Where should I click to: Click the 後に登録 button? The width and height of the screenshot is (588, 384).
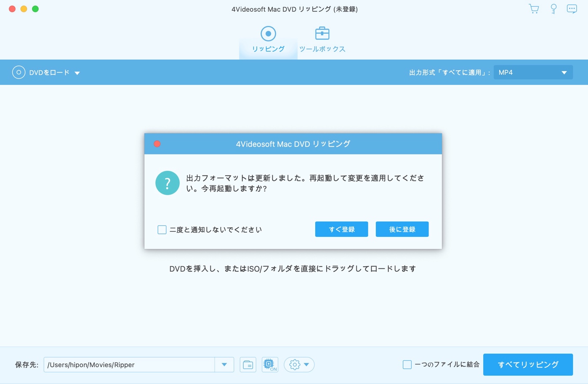[x=402, y=229]
